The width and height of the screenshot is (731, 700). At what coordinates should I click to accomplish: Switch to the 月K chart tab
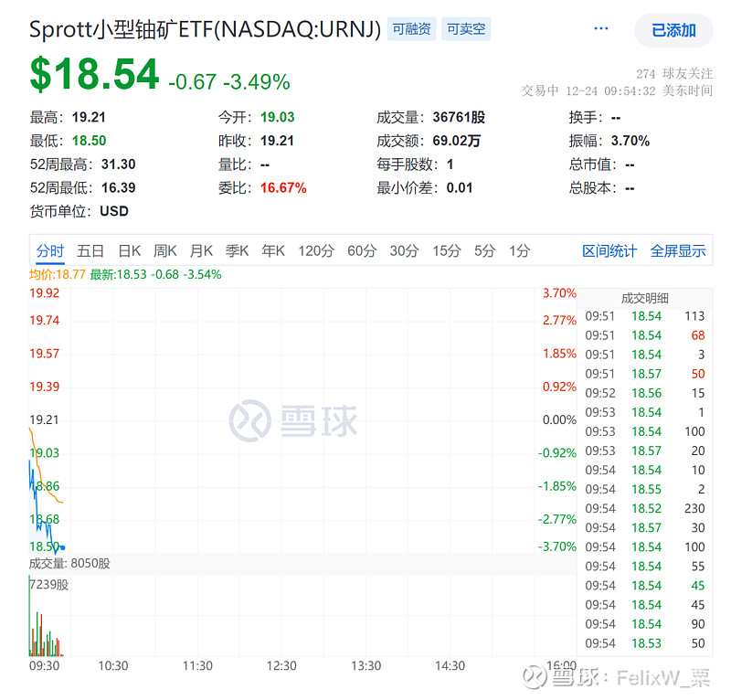click(201, 251)
